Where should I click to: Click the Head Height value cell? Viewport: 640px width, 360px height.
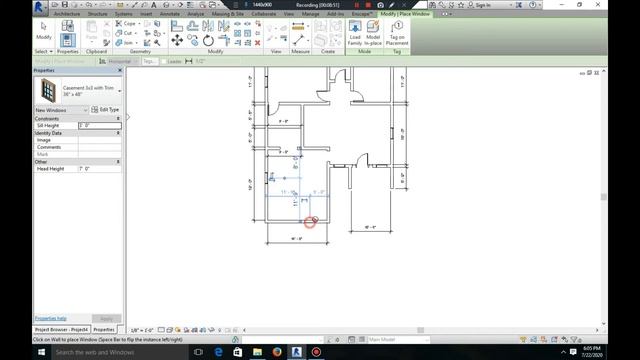(x=100, y=169)
